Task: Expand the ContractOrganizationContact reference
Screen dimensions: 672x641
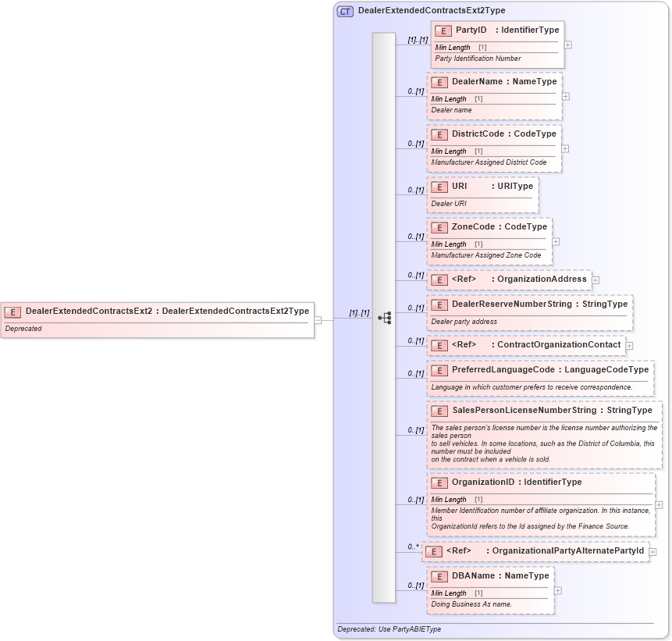Action: 629,344
